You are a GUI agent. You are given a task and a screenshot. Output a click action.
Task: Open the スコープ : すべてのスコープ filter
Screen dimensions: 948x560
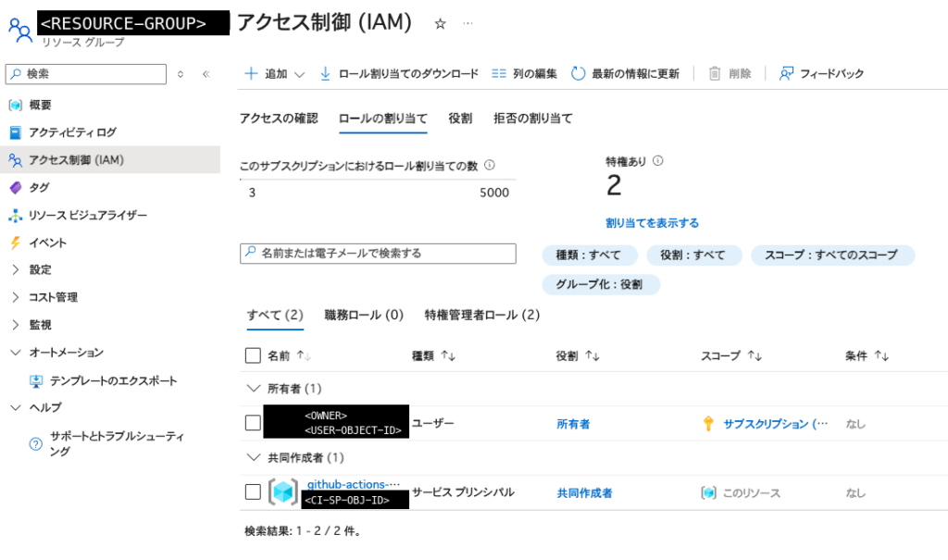coord(832,255)
